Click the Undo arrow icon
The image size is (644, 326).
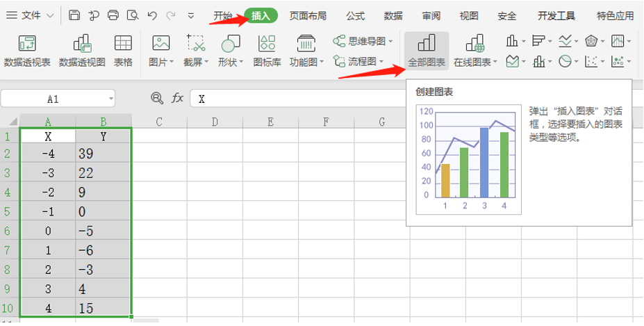(152, 15)
